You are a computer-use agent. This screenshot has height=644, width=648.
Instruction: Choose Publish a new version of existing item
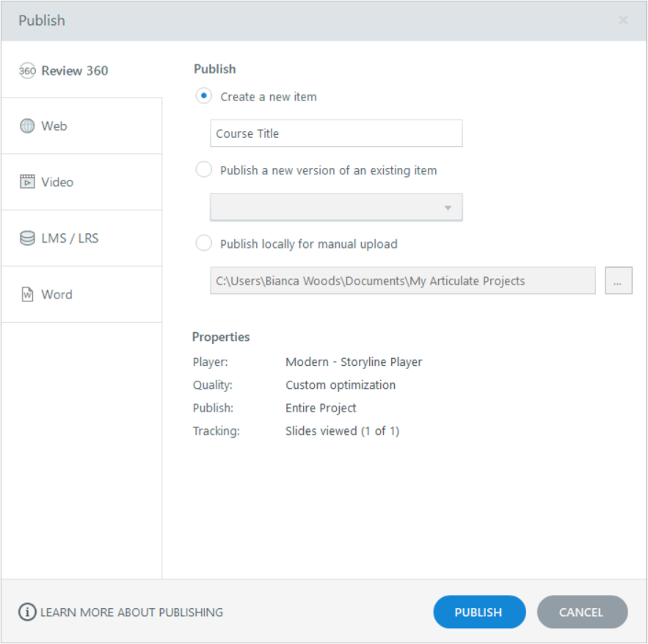click(x=204, y=170)
